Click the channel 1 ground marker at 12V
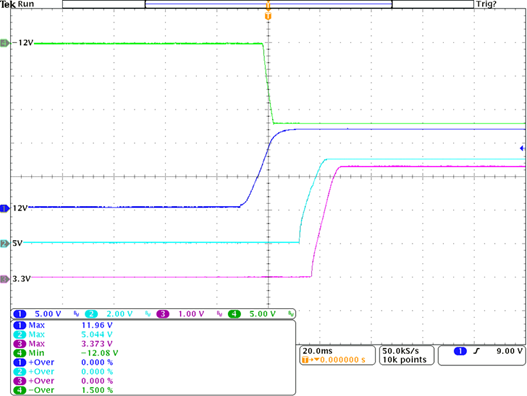 (x=5, y=208)
